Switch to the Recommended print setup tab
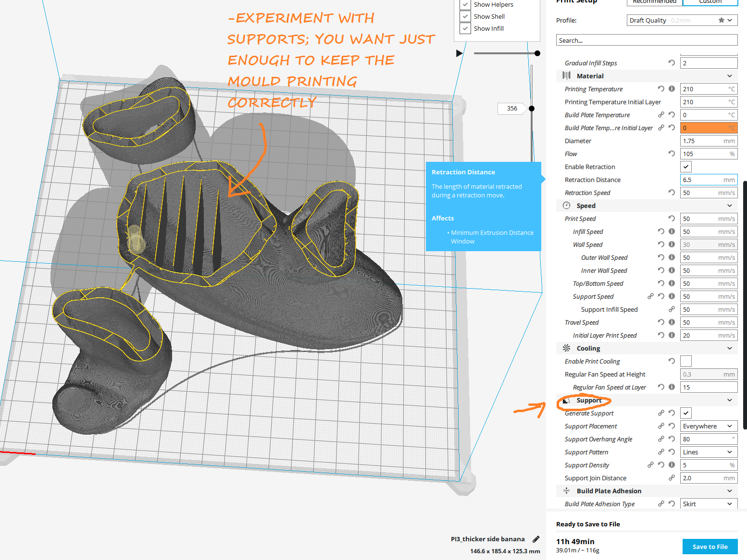The image size is (747, 560). [654, 2]
